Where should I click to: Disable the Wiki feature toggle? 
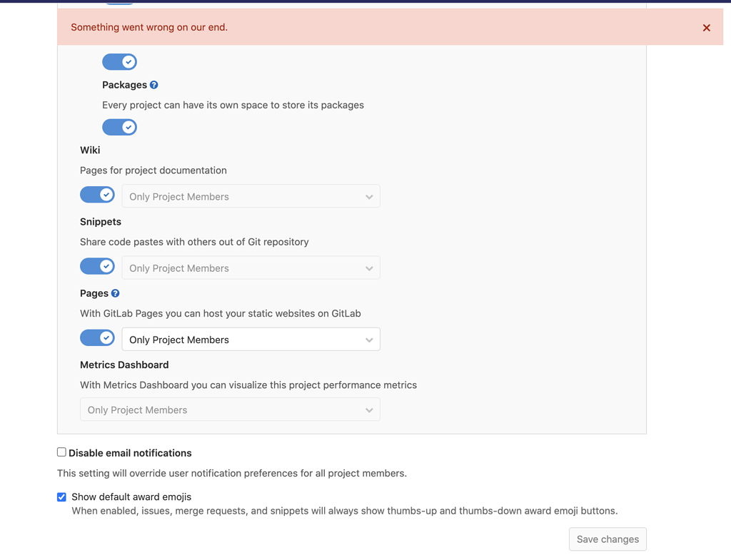(97, 194)
